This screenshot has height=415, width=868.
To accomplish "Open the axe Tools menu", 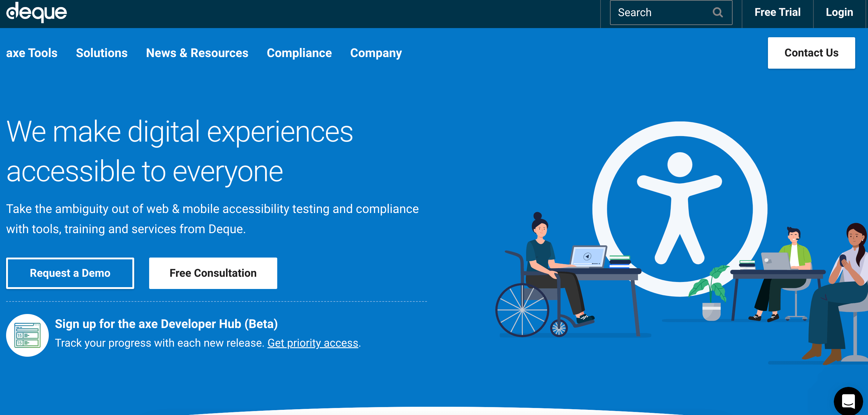I will (32, 53).
